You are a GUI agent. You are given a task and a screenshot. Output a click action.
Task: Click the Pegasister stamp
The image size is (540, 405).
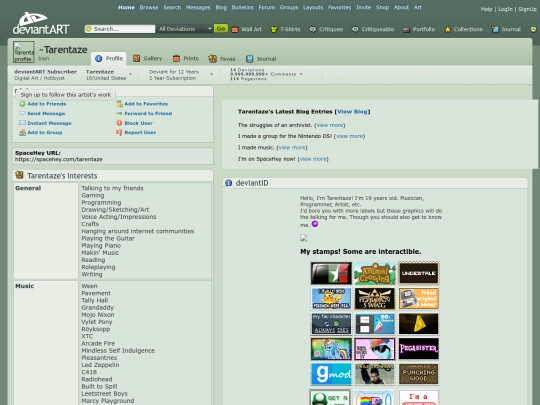pyautogui.click(x=419, y=349)
